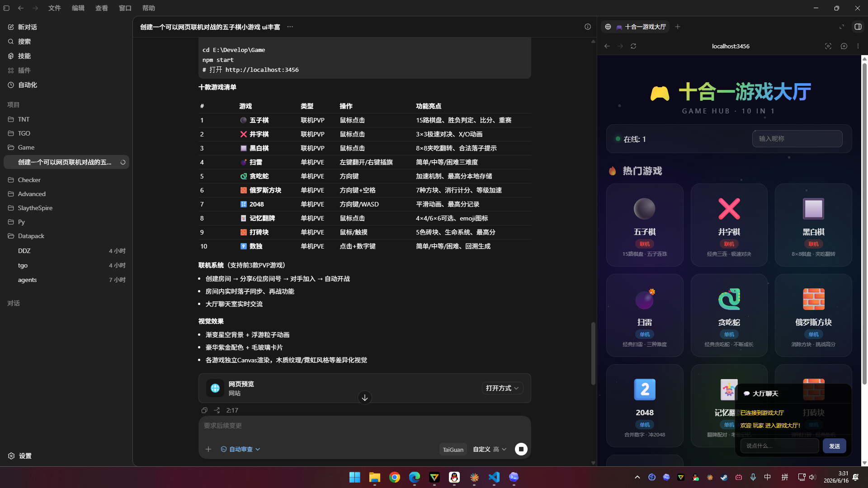The height and width of the screenshot is (488, 868).
Task: Open the 贪吃蛇 game card
Action: coord(729,315)
